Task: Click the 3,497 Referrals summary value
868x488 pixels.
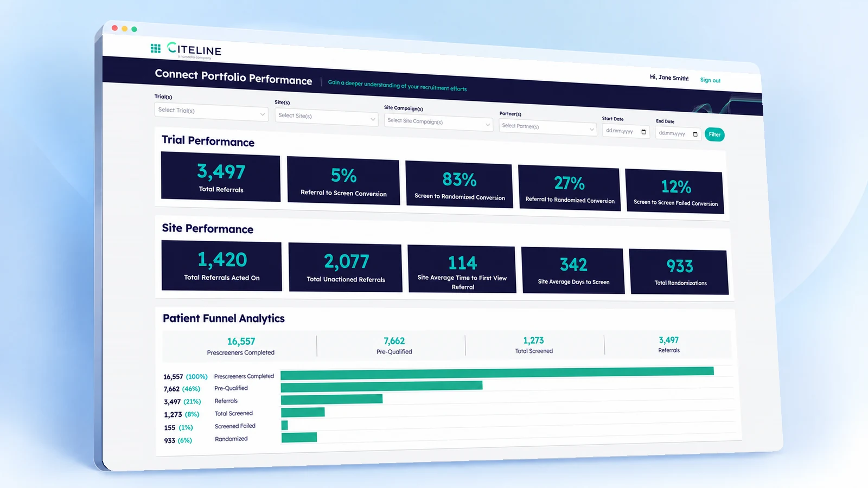Action: [669, 340]
